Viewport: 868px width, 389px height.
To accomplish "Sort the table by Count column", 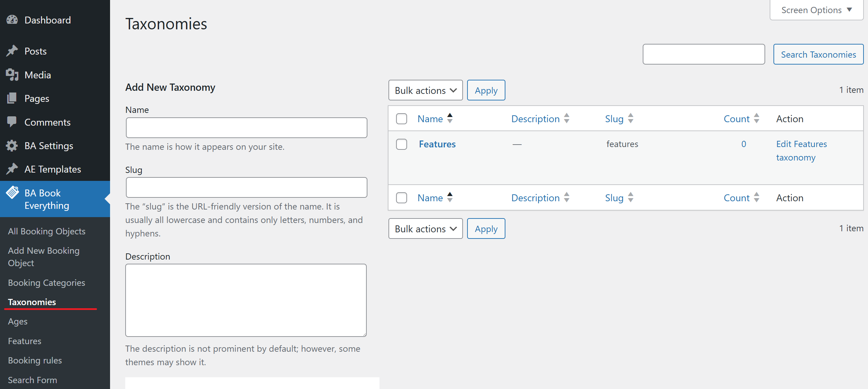I will pos(737,119).
